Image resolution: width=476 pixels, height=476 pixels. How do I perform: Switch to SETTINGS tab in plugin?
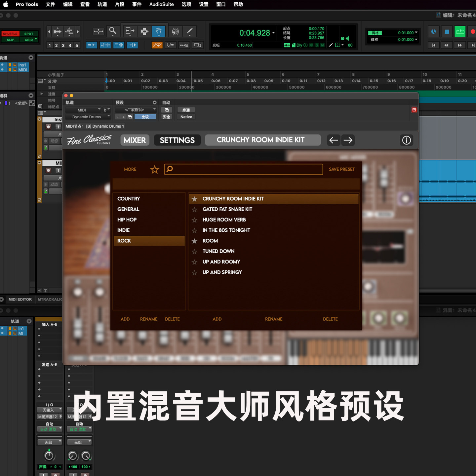click(177, 140)
